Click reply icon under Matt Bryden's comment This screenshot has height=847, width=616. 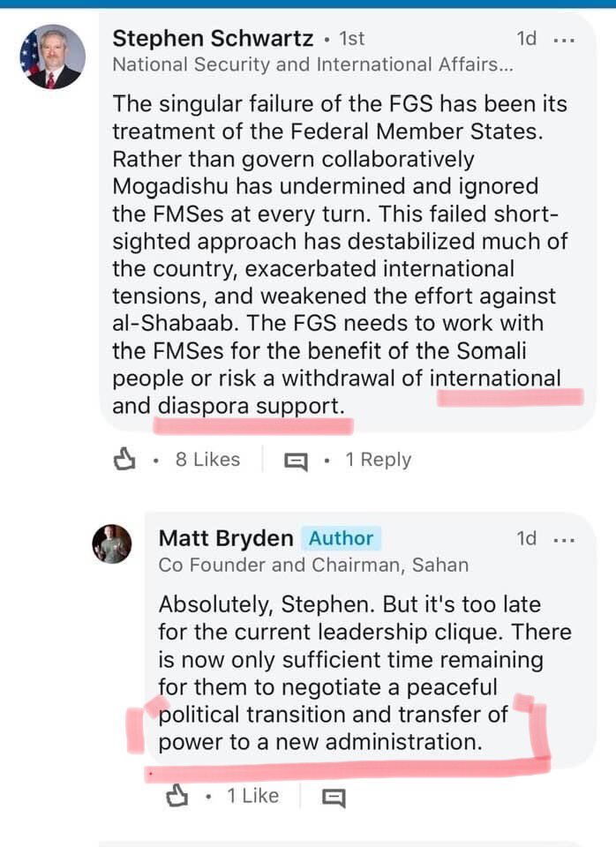point(333,798)
